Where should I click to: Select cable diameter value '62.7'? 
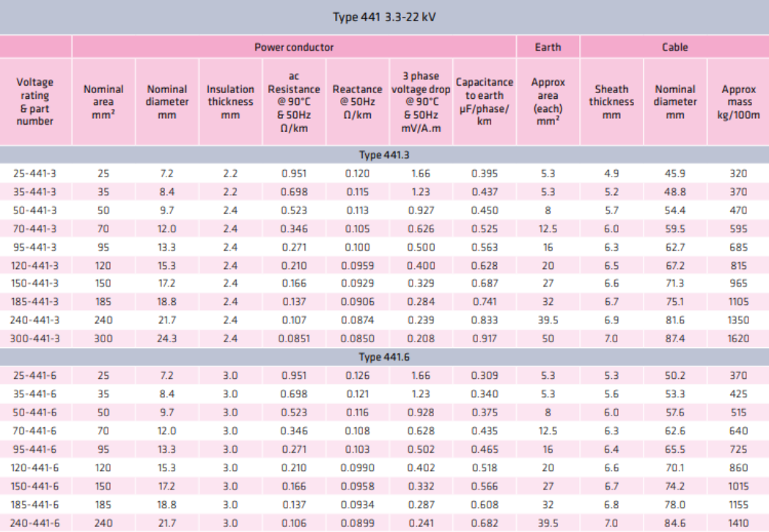point(675,247)
